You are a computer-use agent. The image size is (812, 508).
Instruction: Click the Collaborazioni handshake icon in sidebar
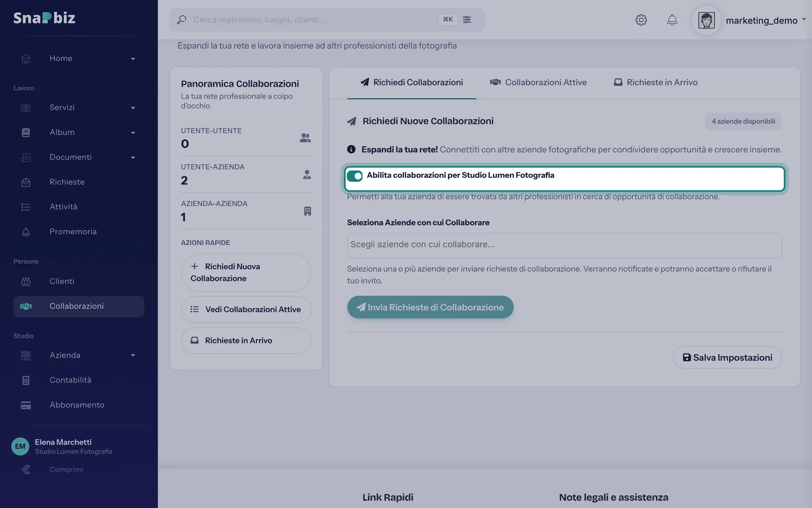tap(26, 306)
